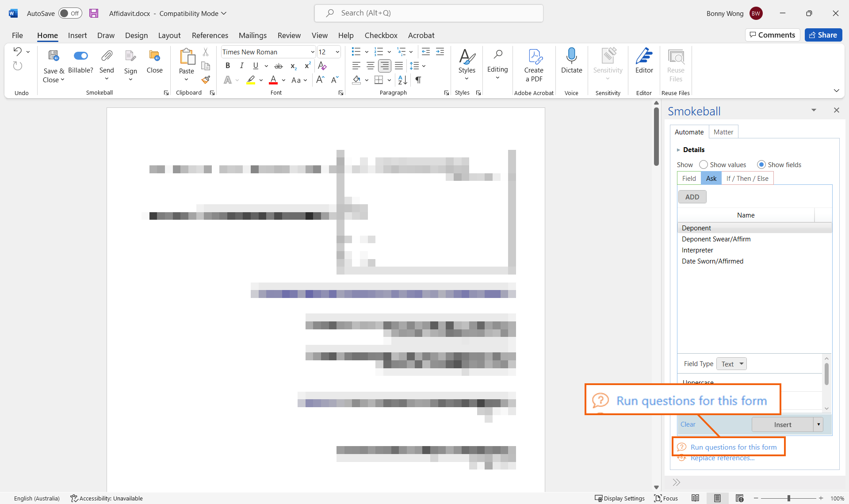The image size is (849, 504).
Task: Click the Bullets list icon
Action: 356,52
